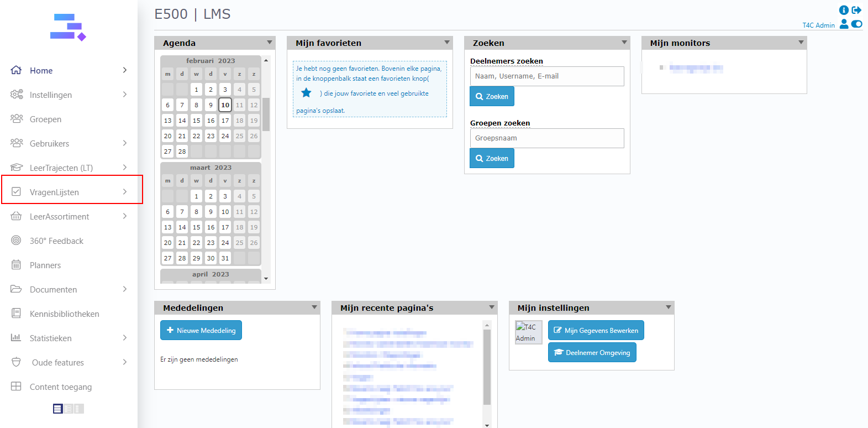Image resolution: width=868 pixels, height=428 pixels.
Task: Click the Groepsnaam search input field
Action: pos(546,138)
